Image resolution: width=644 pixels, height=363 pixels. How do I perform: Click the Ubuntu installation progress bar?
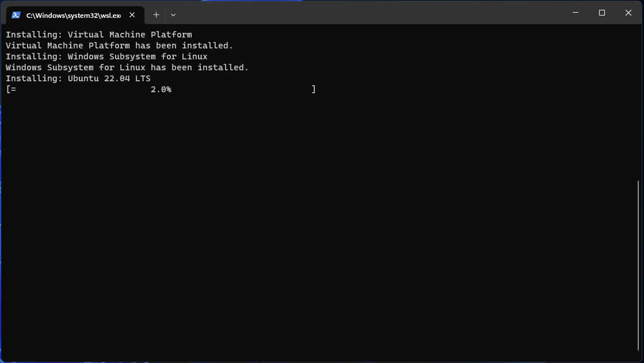tap(161, 89)
